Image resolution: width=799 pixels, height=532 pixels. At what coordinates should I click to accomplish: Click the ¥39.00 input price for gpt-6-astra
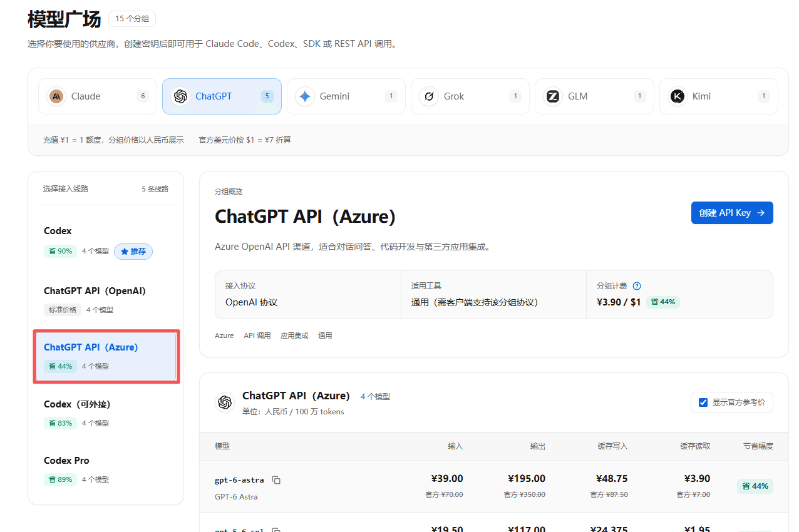pyautogui.click(x=447, y=479)
